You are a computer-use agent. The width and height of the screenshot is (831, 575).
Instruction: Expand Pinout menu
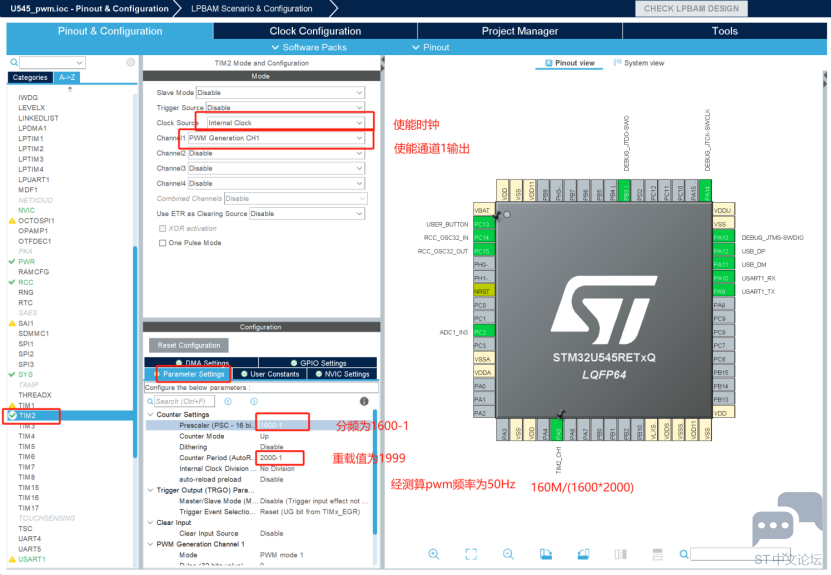pos(430,47)
